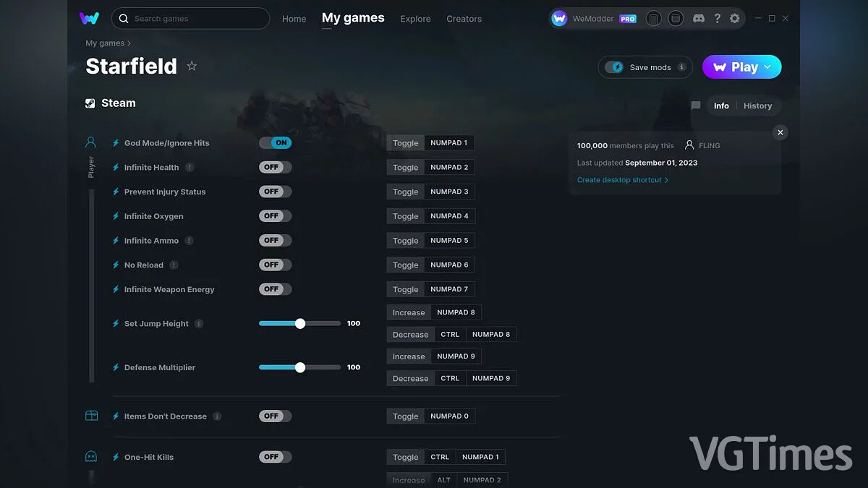Click the NUMPAD 0 hotkey for Items Don't Decrease
This screenshot has width=868, height=488.
pyautogui.click(x=449, y=416)
